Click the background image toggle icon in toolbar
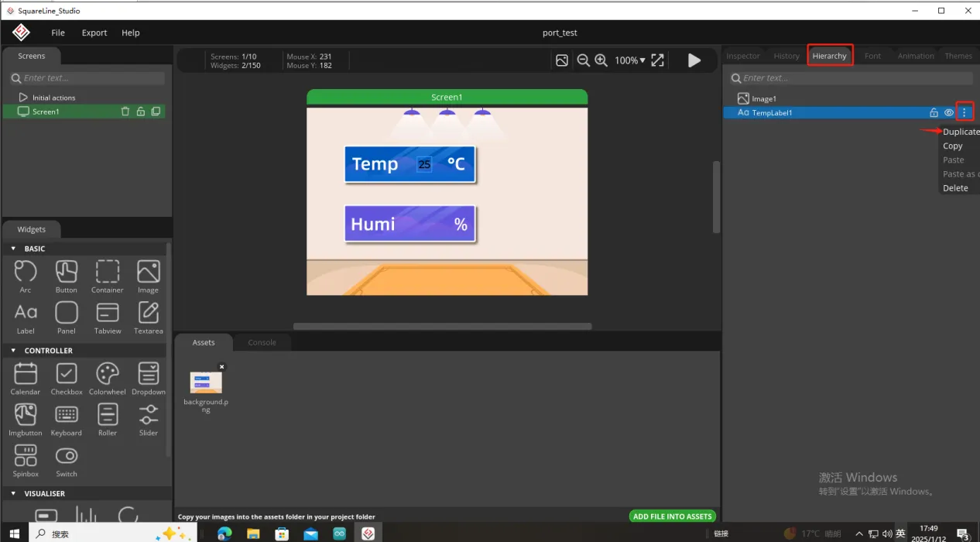The width and height of the screenshot is (980, 542). 562,60
